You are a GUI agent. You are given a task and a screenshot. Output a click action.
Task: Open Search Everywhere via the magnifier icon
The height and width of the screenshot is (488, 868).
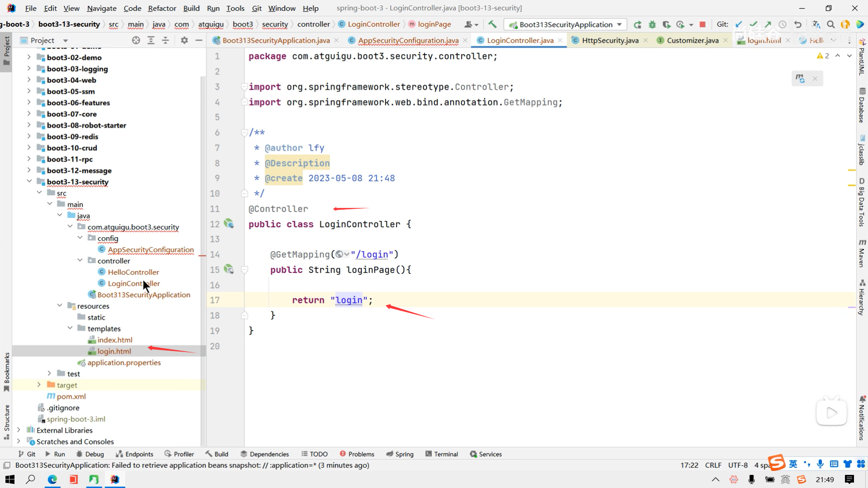[831, 24]
